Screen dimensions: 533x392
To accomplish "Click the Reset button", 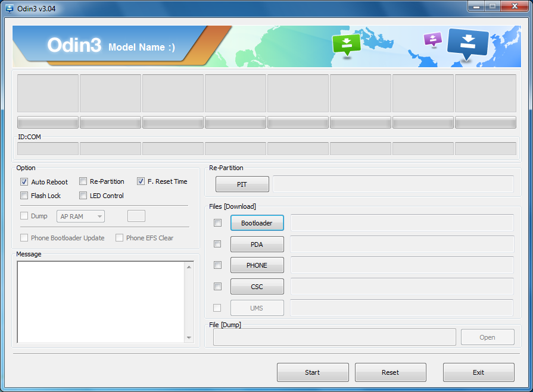I will point(391,372).
